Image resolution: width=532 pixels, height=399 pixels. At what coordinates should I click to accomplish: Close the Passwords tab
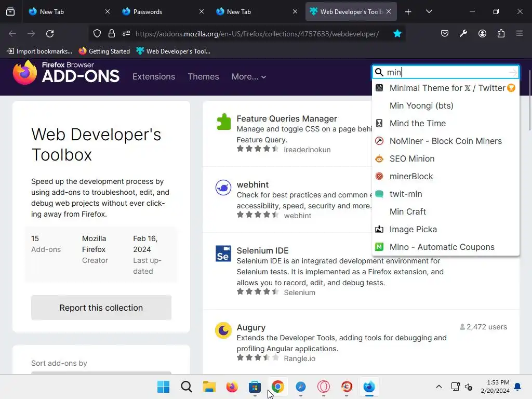tap(202, 11)
